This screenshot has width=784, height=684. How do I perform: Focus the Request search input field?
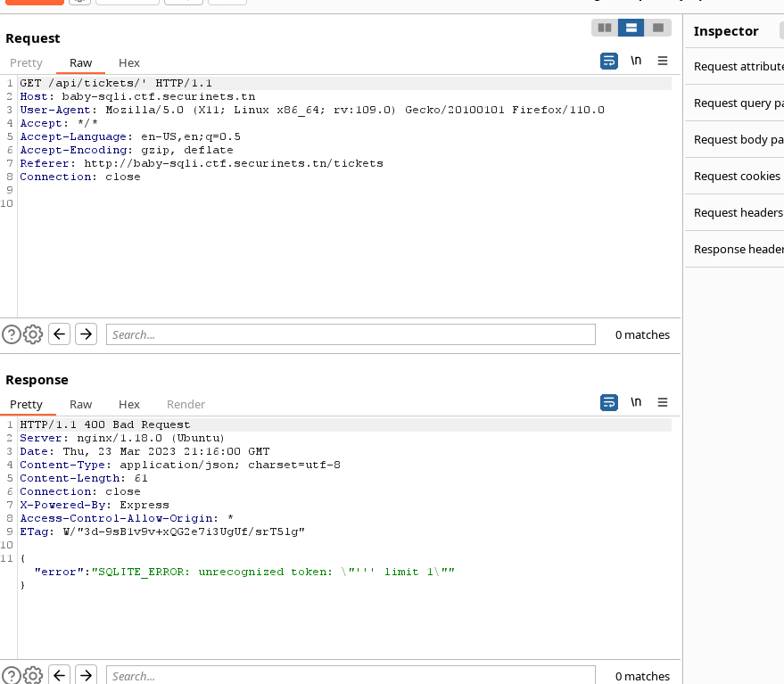[x=351, y=334]
